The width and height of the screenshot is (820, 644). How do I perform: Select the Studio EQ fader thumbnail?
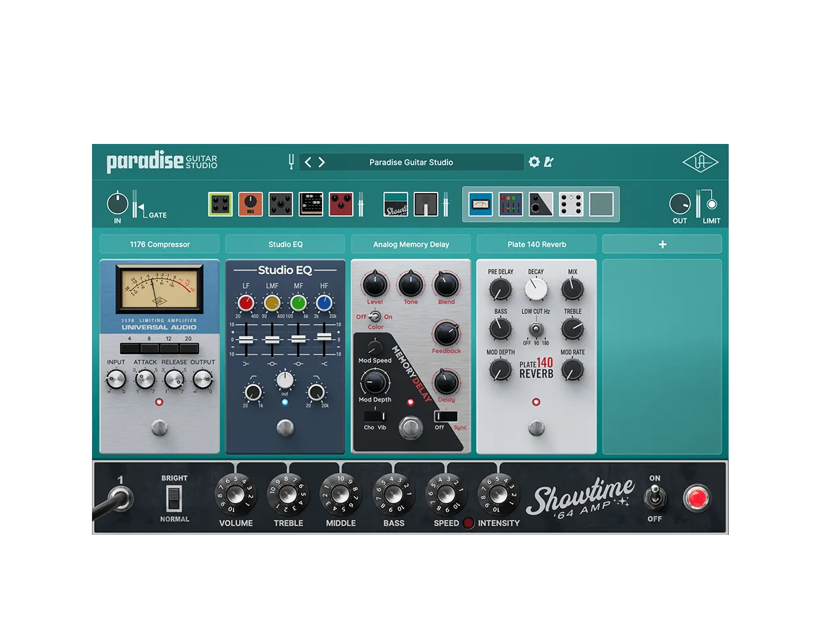(511, 204)
